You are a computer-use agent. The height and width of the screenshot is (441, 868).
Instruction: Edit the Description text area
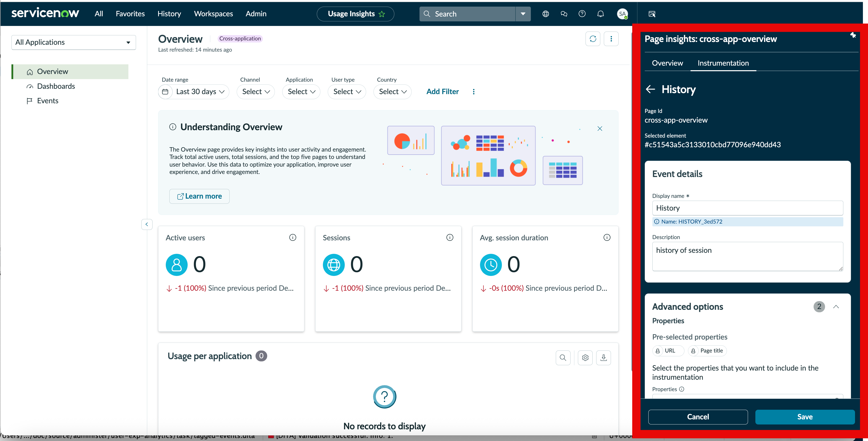pyautogui.click(x=747, y=256)
